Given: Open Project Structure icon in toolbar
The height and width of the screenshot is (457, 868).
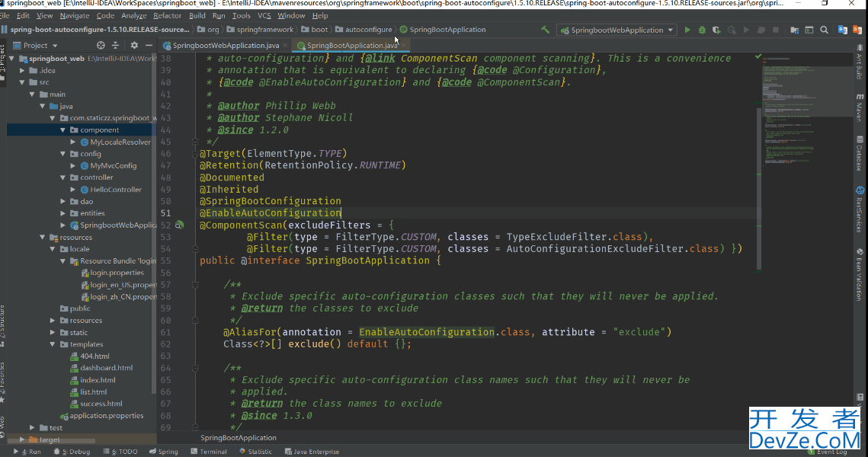Looking at the screenshot, I should coord(794,30).
